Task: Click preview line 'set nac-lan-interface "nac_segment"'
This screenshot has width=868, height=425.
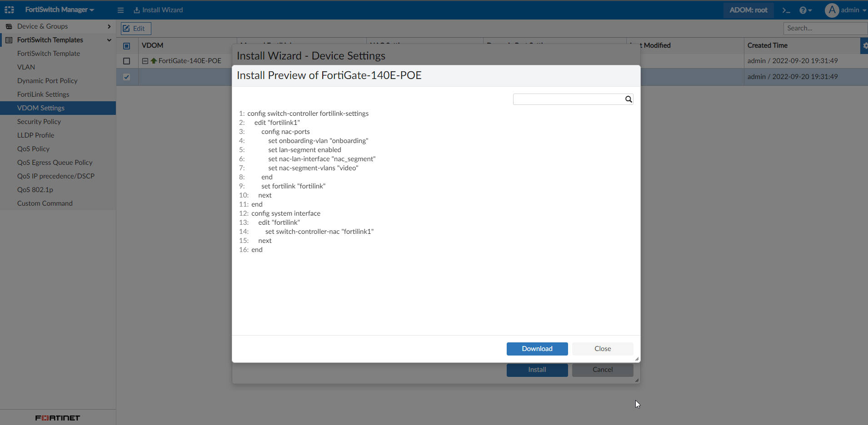Action: [x=322, y=159]
